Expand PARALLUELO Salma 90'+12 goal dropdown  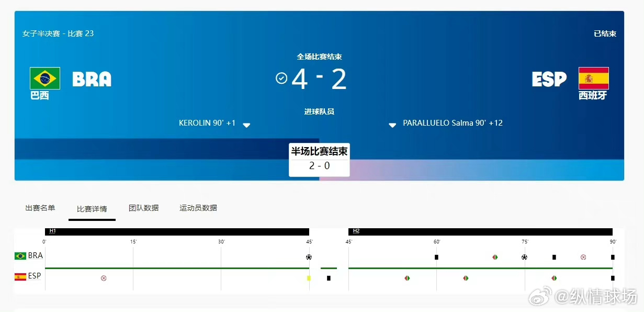pyautogui.click(x=392, y=125)
